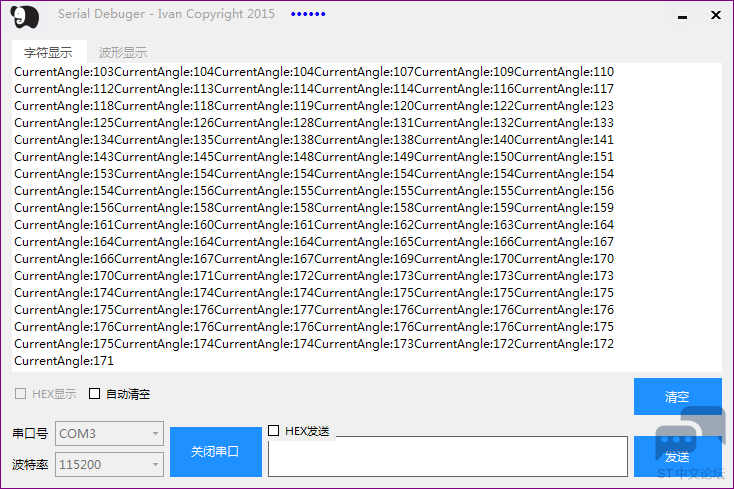Close the Serial Debuger window
The width and height of the screenshot is (734, 489).
point(716,15)
